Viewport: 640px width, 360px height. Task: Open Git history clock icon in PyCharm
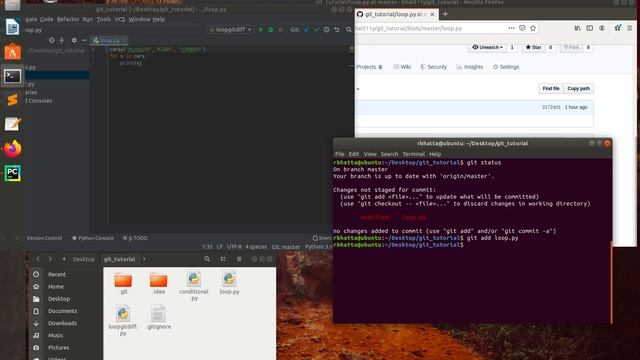[326, 29]
